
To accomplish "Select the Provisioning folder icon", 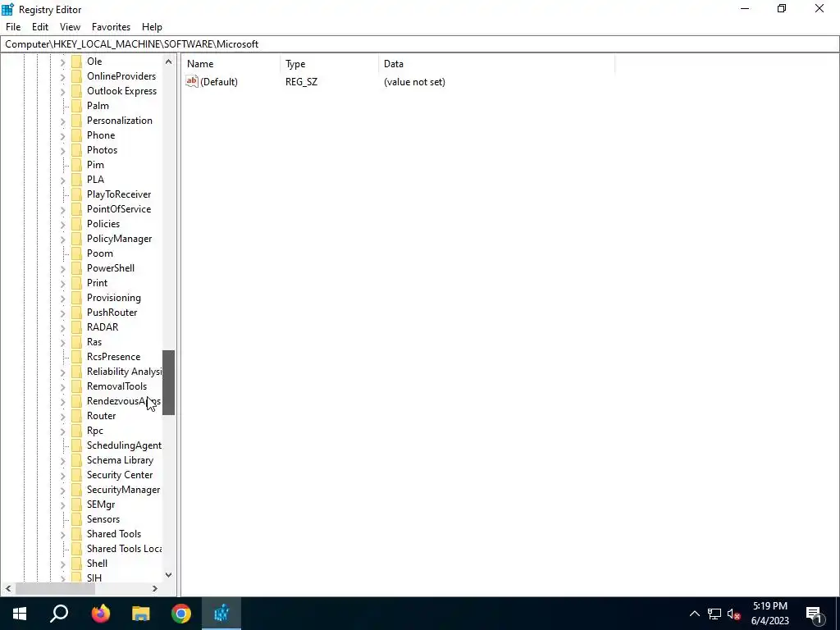I will (76, 297).
